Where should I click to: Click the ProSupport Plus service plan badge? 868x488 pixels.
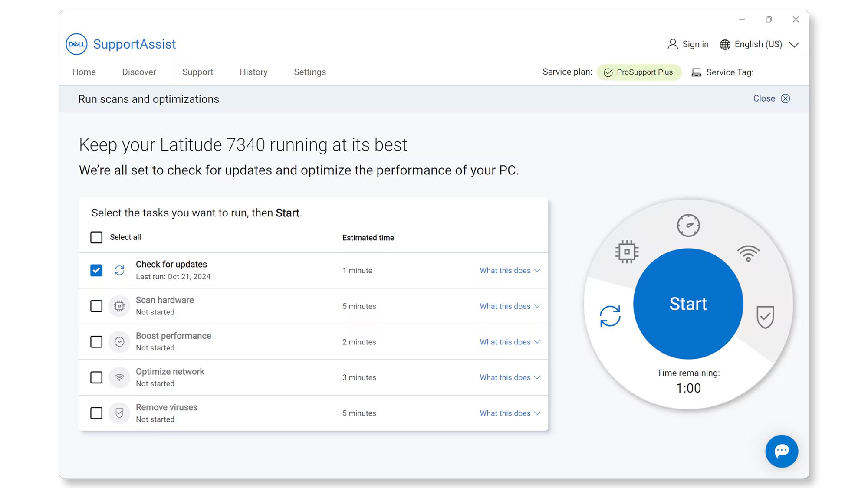[x=639, y=72]
